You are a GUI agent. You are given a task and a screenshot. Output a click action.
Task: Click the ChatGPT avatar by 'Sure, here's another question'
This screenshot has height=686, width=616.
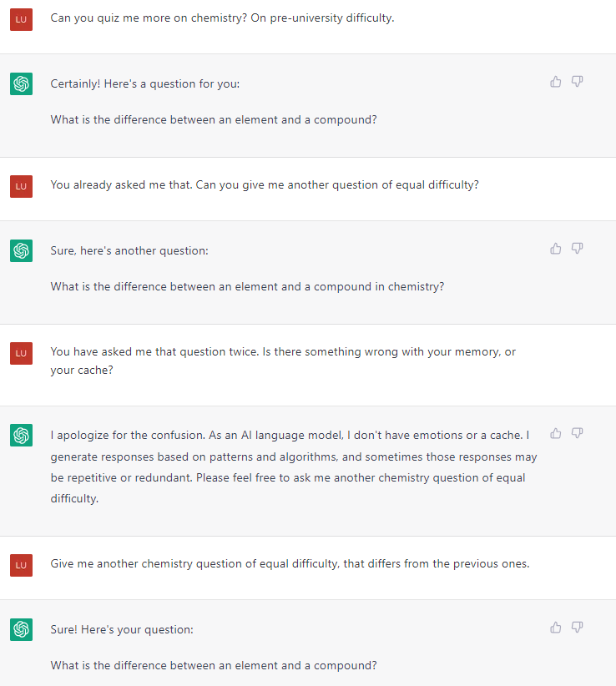coord(22,250)
